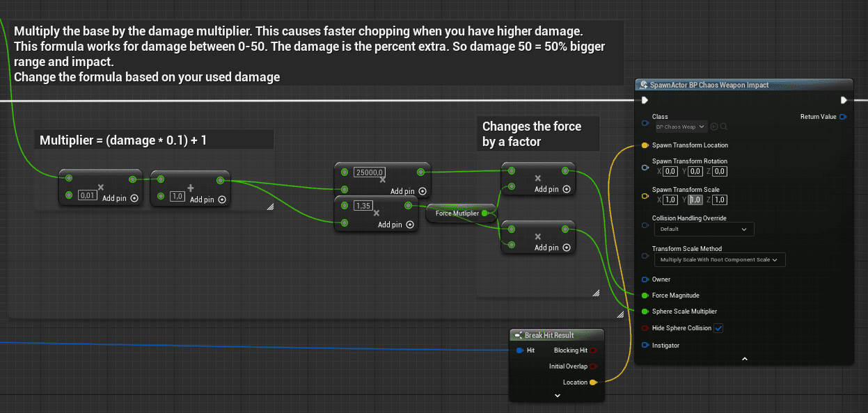Image resolution: width=868 pixels, height=413 pixels.
Task: Select the Break Hit Result node header
Action: coord(557,335)
